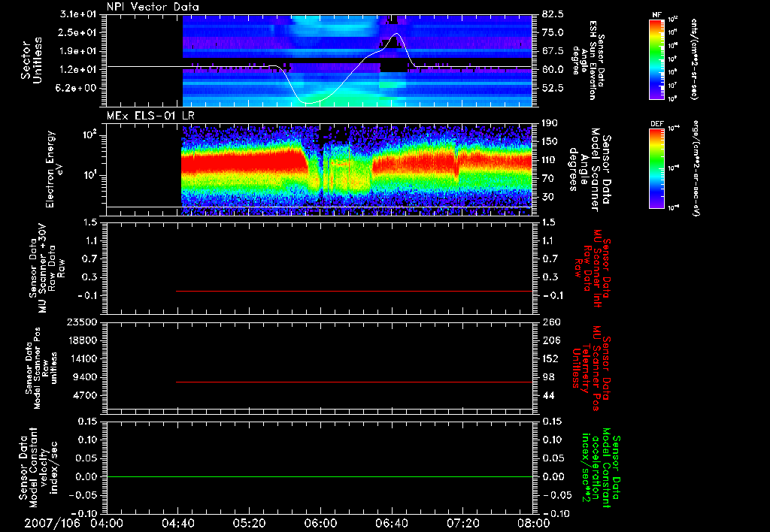This screenshot has width=770, height=532.
Task: Click the '23500' scanner position axis value
Action: click(x=82, y=322)
